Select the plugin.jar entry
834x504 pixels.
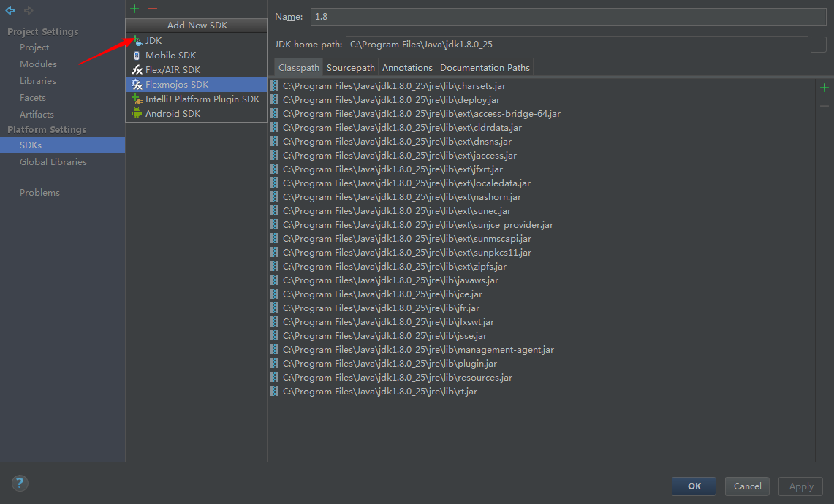click(x=384, y=364)
